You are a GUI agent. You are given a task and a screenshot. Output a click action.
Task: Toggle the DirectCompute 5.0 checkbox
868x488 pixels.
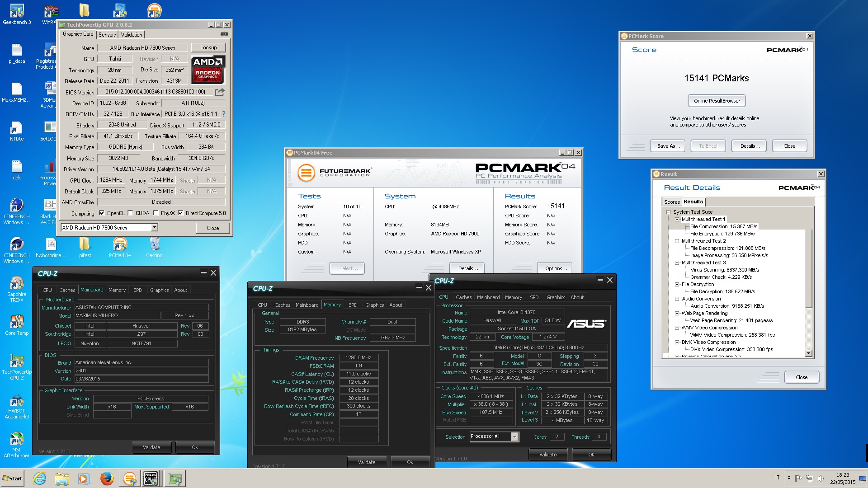pos(181,213)
